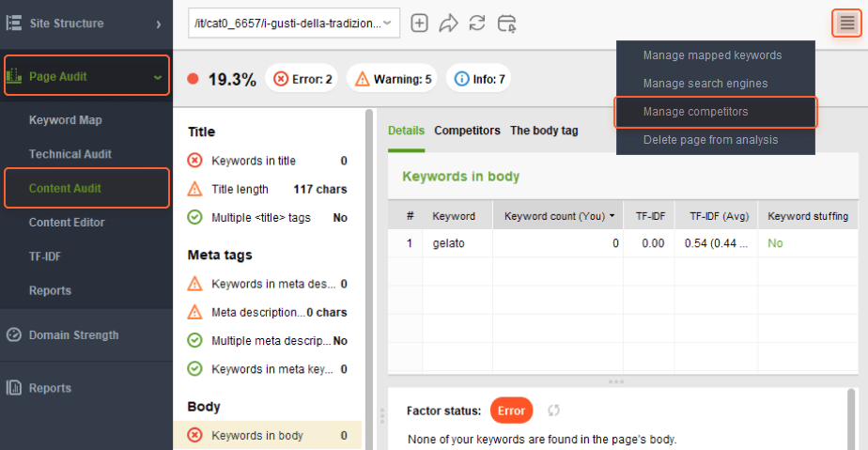This screenshot has width=868, height=450.
Task: Select the Title length factor row
Action: click(x=269, y=189)
